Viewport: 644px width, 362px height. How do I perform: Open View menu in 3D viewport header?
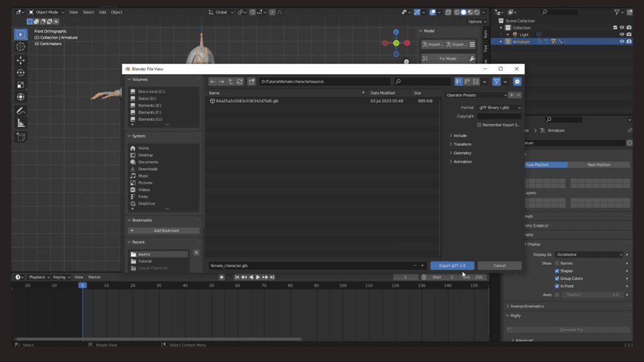pyautogui.click(x=74, y=12)
